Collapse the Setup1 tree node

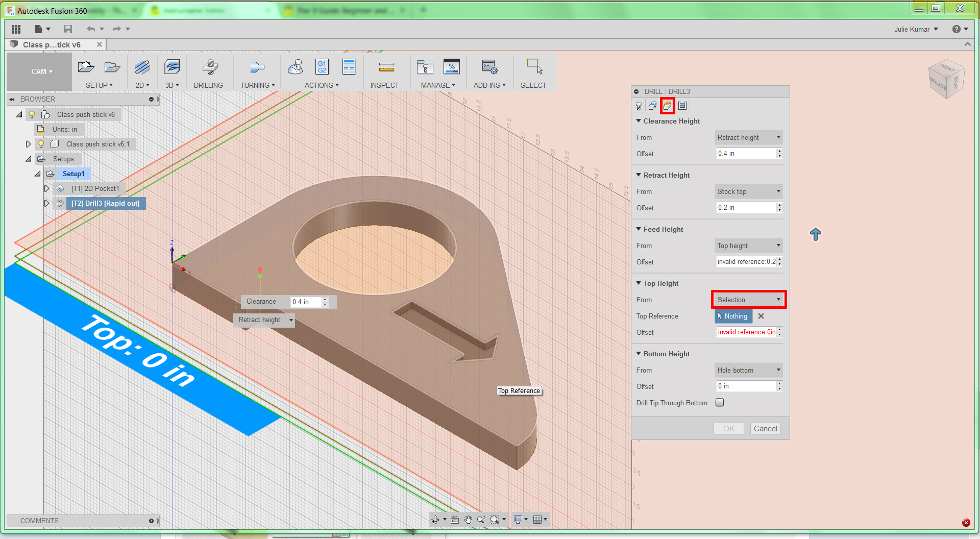tap(37, 174)
